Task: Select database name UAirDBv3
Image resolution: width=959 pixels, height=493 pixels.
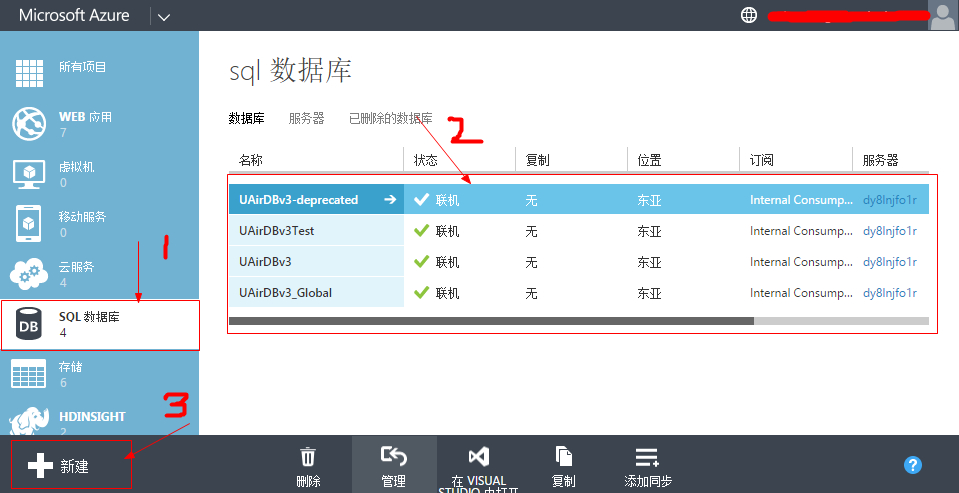Action: 265,262
